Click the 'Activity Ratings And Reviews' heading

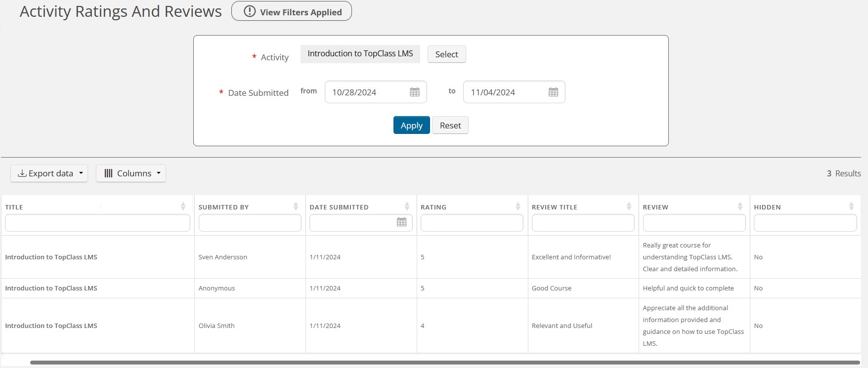coord(121,11)
